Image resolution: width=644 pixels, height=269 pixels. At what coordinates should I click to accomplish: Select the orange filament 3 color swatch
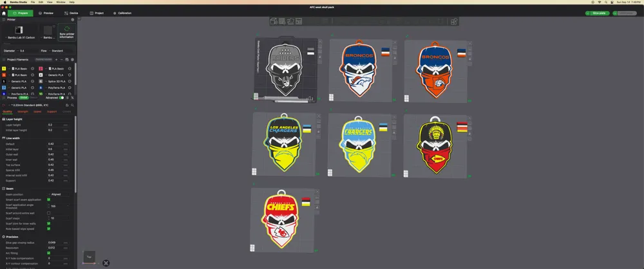[x=4, y=75]
